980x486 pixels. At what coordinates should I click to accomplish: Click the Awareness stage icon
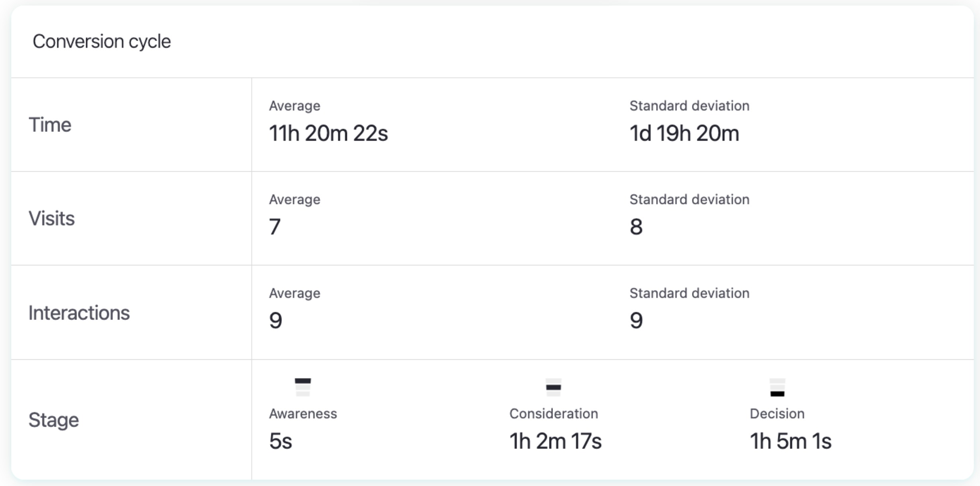(303, 387)
